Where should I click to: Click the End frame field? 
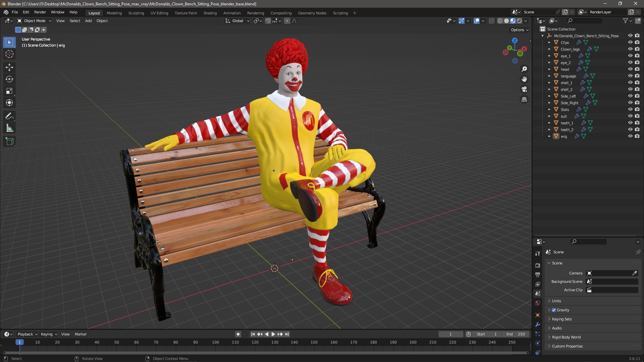(516, 334)
